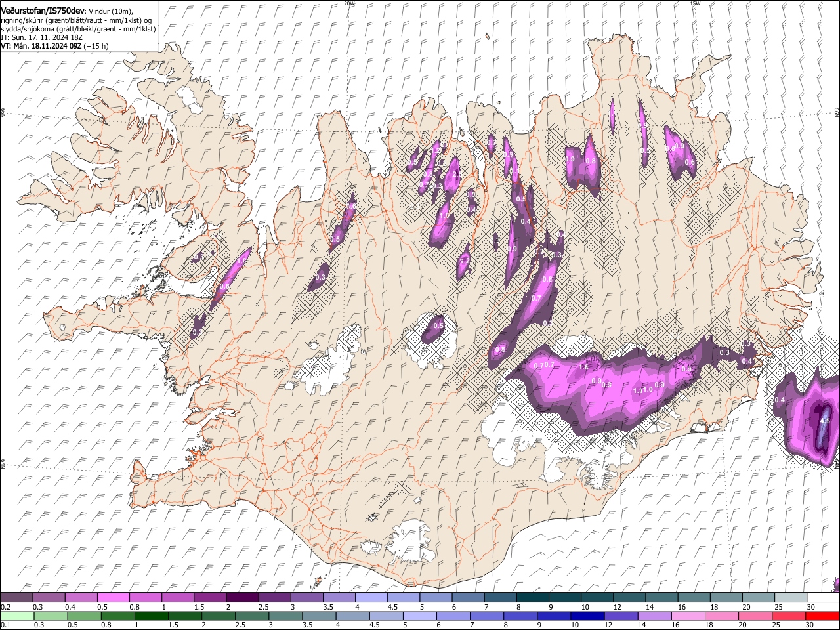Click the deep blue 10 rain legend swatch

coord(588,616)
